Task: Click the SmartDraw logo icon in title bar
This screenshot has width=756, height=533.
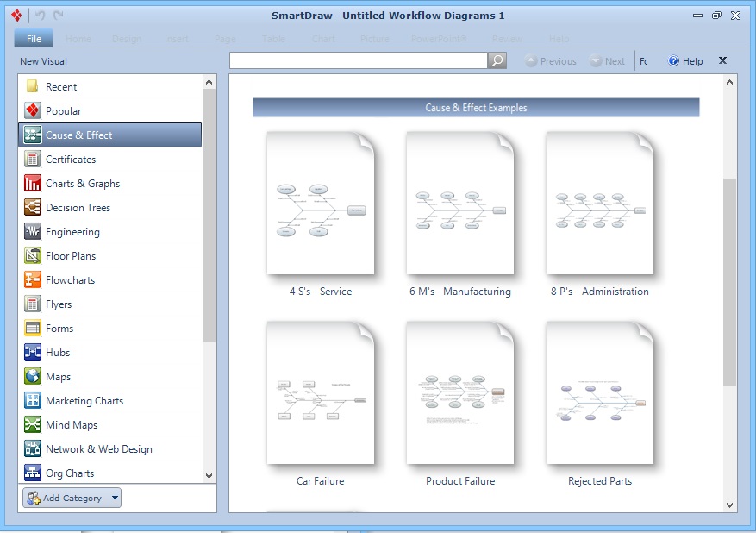Action: pyautogui.click(x=16, y=16)
